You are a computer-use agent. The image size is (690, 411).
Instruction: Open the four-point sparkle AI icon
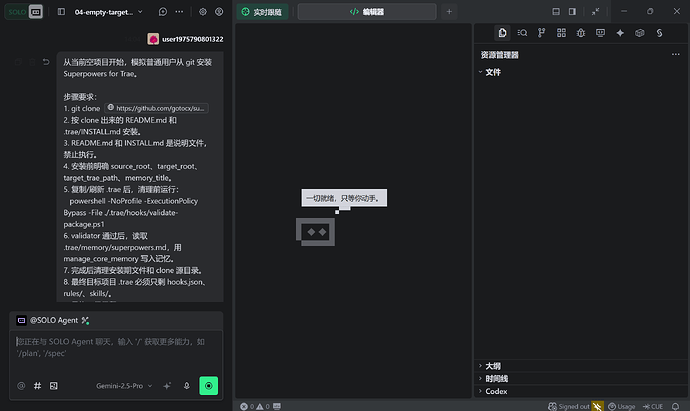point(620,33)
